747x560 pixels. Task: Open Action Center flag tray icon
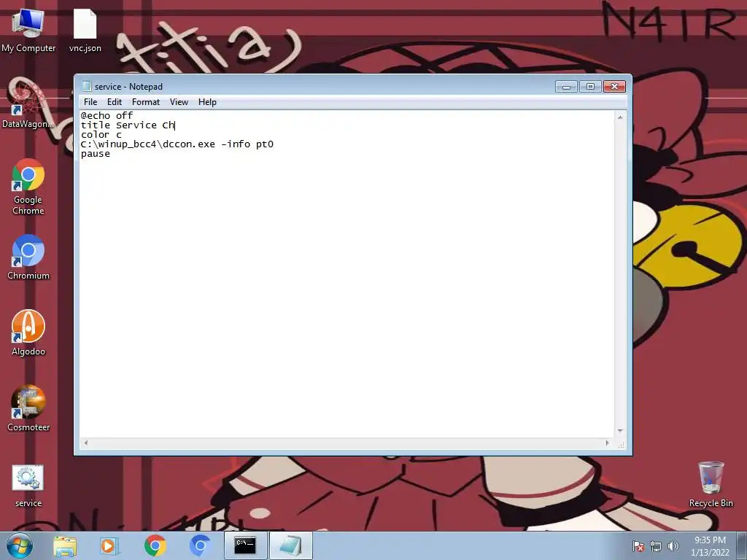coord(638,546)
